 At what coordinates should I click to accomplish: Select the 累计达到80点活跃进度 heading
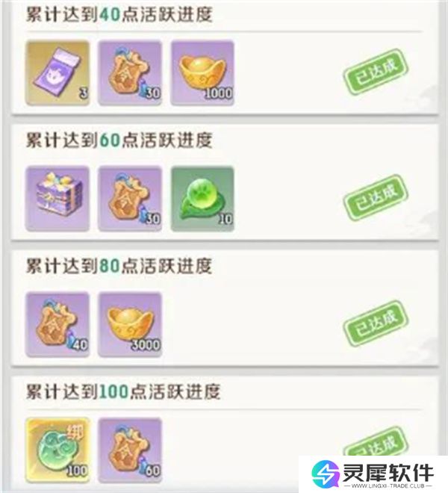[119, 266]
